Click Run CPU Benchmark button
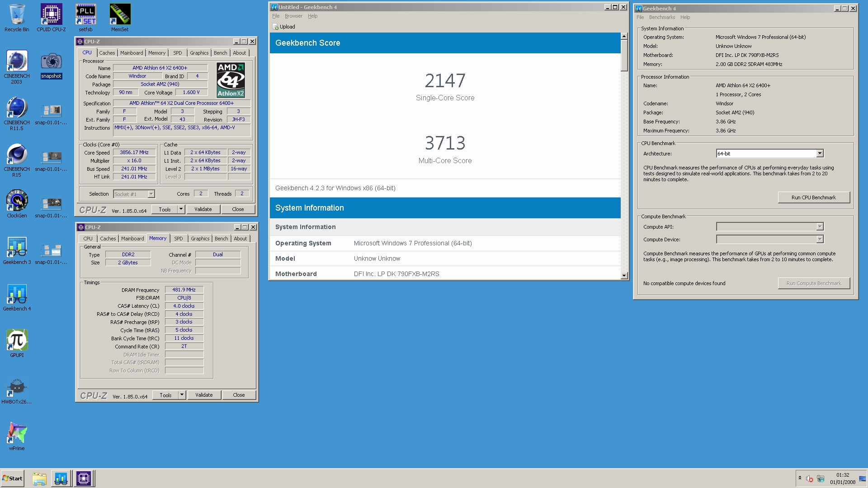The image size is (868, 488). point(814,197)
